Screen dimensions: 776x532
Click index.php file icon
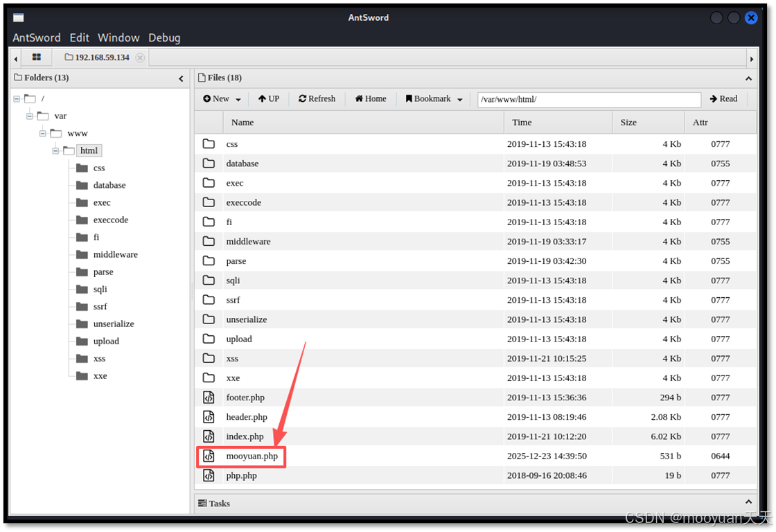pyautogui.click(x=209, y=436)
